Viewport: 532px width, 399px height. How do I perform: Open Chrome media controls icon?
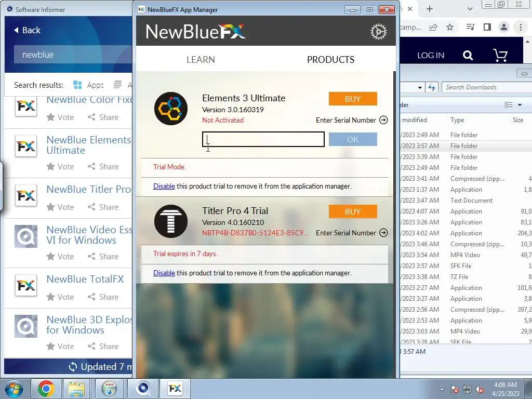point(471,27)
